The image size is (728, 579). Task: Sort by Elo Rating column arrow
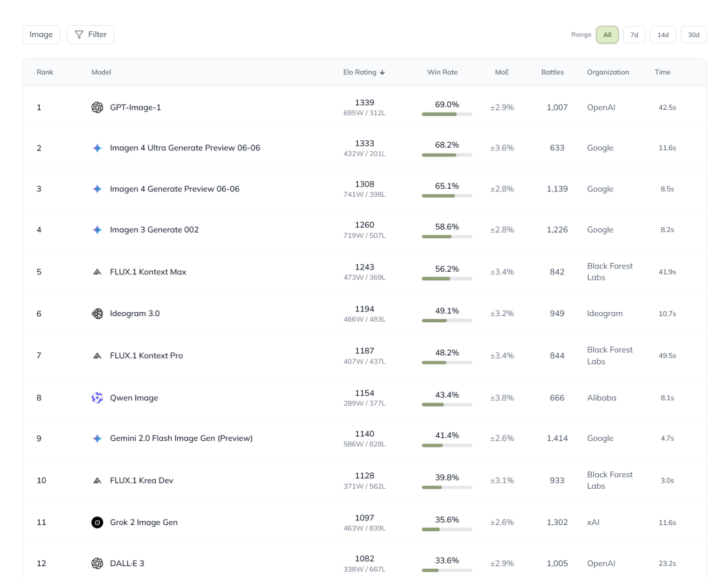[x=383, y=72]
